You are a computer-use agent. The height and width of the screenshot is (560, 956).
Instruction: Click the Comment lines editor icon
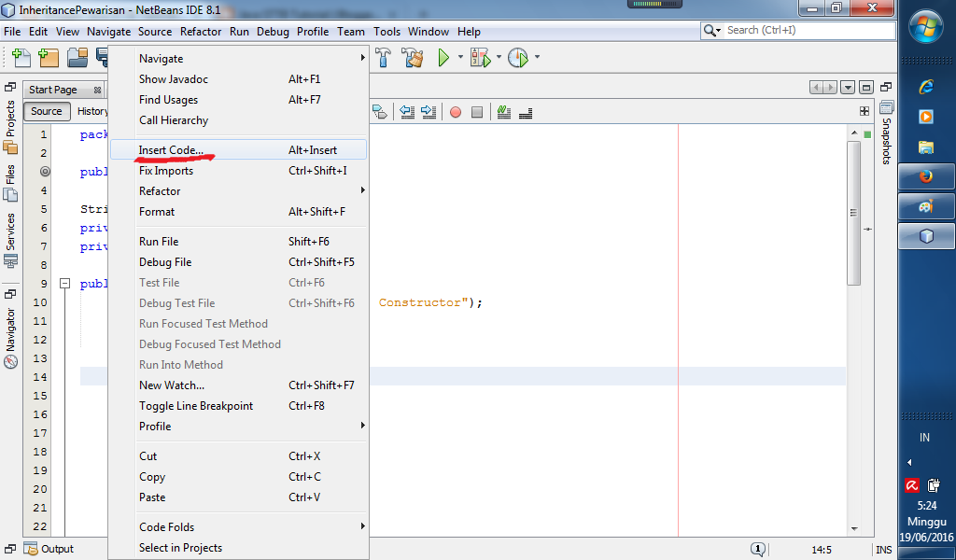point(503,111)
